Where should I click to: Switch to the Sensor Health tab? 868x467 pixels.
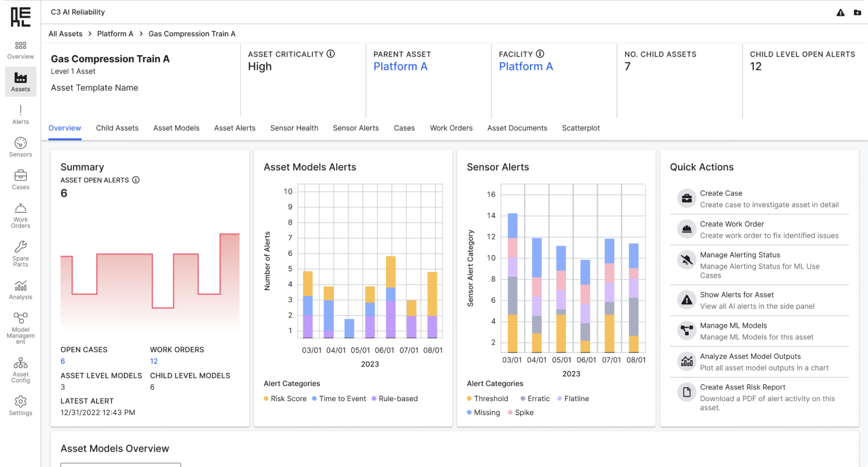coord(294,128)
